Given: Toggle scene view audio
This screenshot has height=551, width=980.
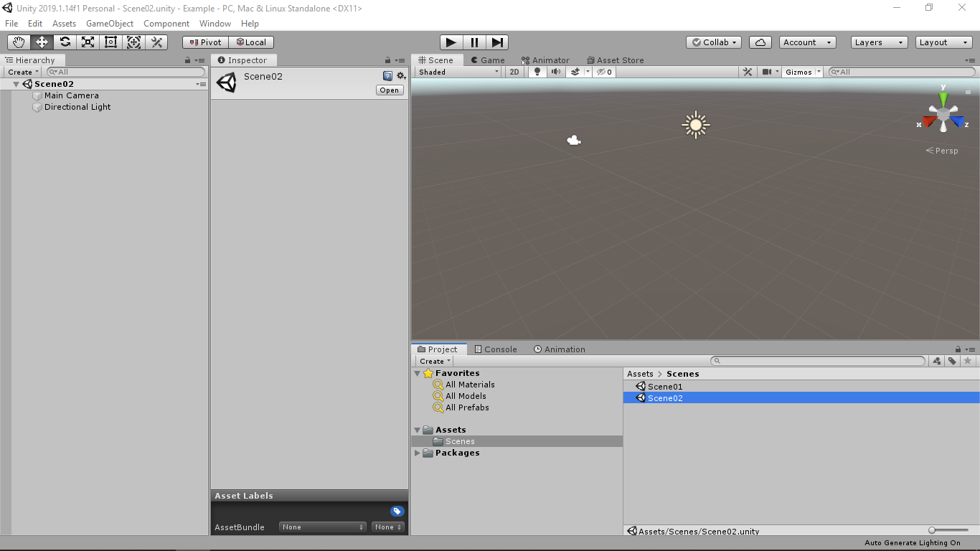Looking at the screenshot, I should [x=555, y=72].
